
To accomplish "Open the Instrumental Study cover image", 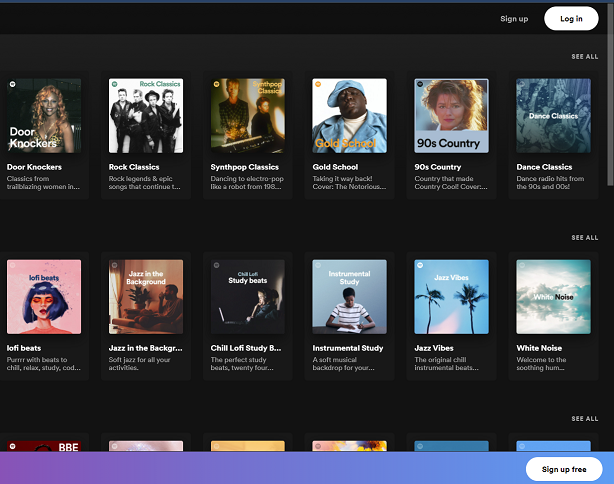I will pos(350,296).
